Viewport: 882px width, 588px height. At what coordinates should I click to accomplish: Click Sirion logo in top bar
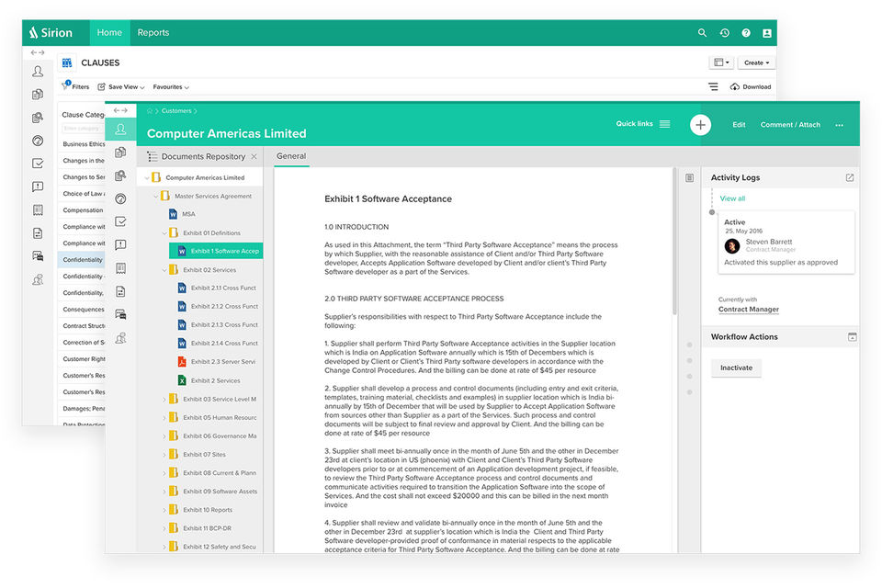[x=51, y=33]
